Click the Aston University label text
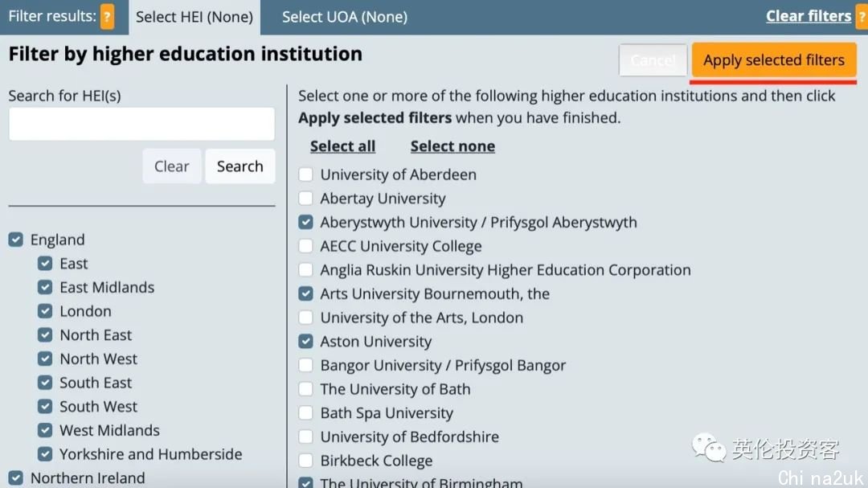The width and height of the screenshot is (868, 488). tap(376, 341)
